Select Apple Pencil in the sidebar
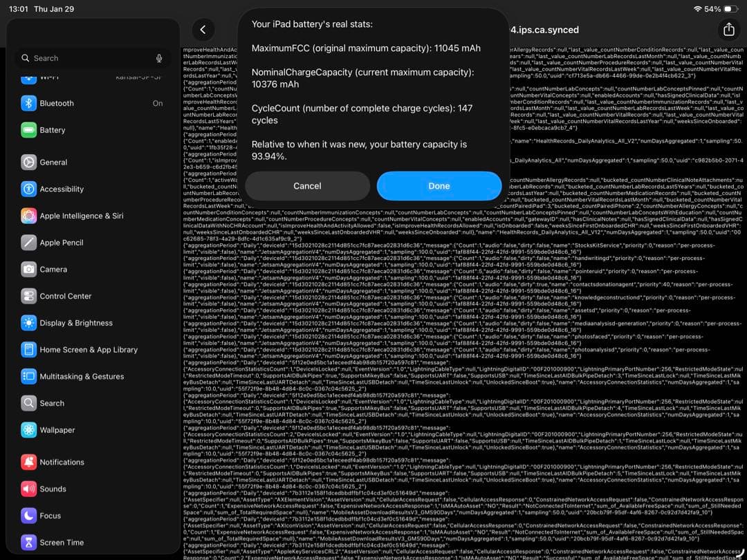This screenshot has width=747, height=560. click(62, 243)
